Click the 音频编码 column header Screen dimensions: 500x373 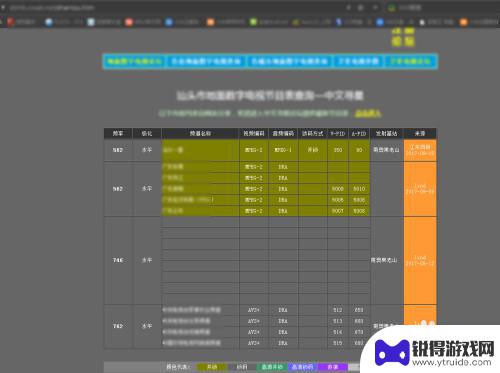[283, 133]
